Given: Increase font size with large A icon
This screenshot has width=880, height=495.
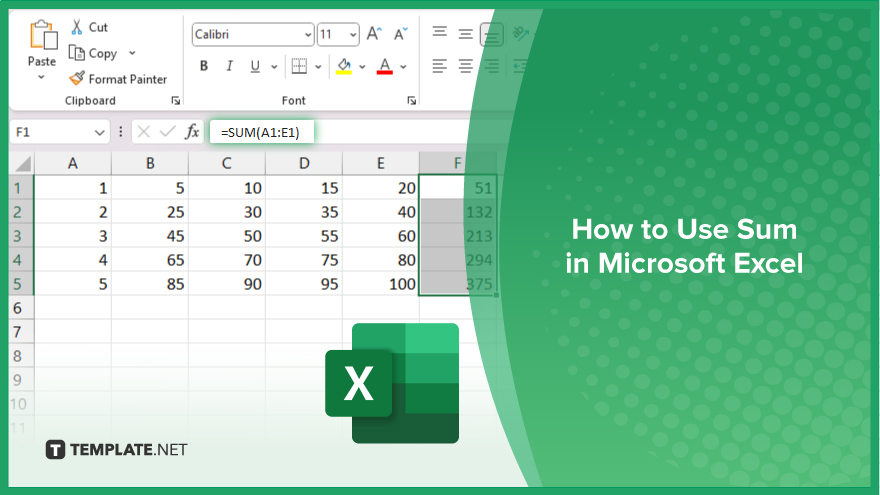Looking at the screenshot, I should click(374, 34).
